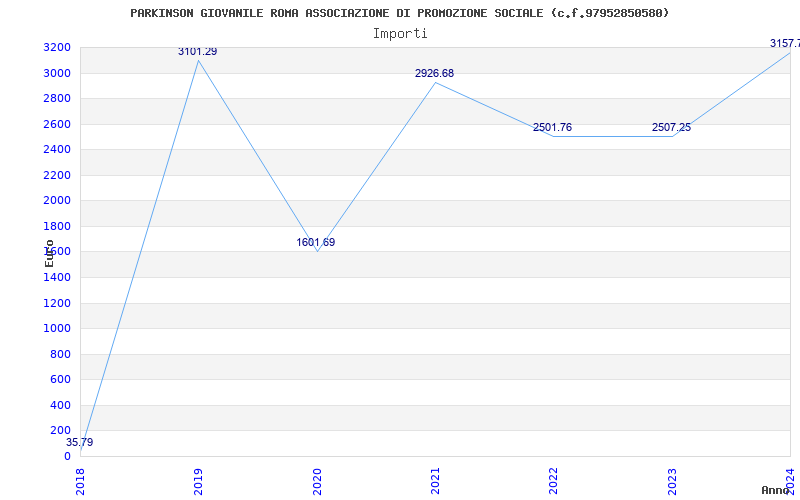This screenshot has height=500, width=800.
Task: Click the 1000 y-axis tick label
Action: [x=57, y=329]
